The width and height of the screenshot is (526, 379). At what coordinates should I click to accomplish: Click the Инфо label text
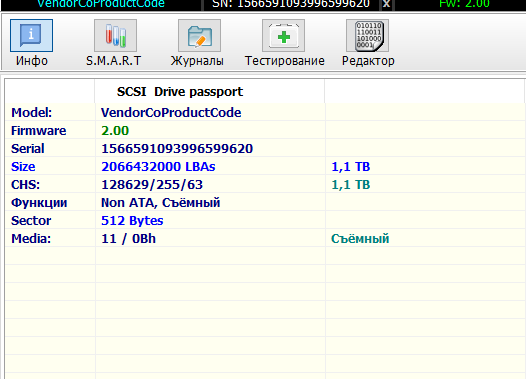[32, 61]
